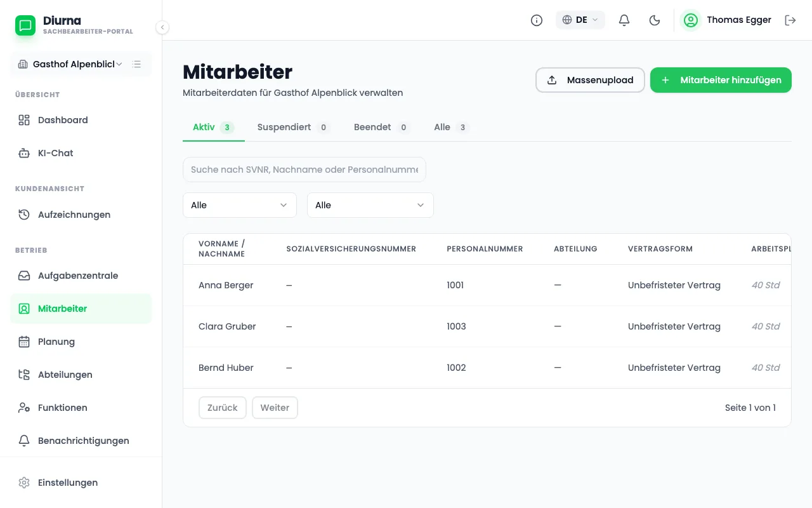The height and width of the screenshot is (508, 812).
Task: Collapse the sidebar with the chevron button
Action: tap(162, 27)
